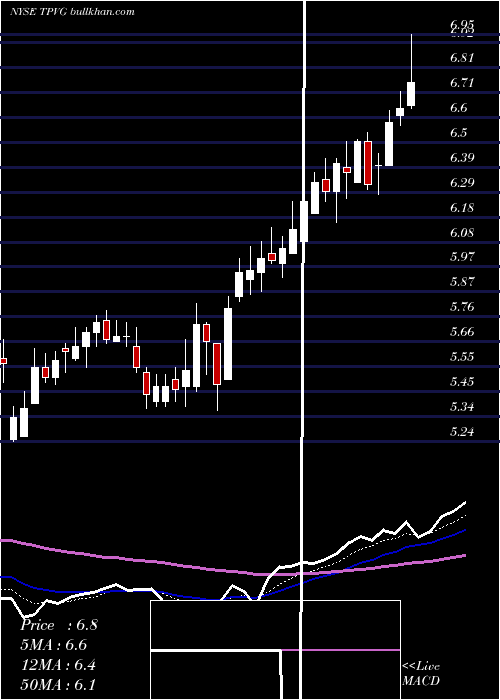Image resolution: width=500 pixels, height=700 pixels.
Task: Select the 6.71 price axis label
Action: 462,83
